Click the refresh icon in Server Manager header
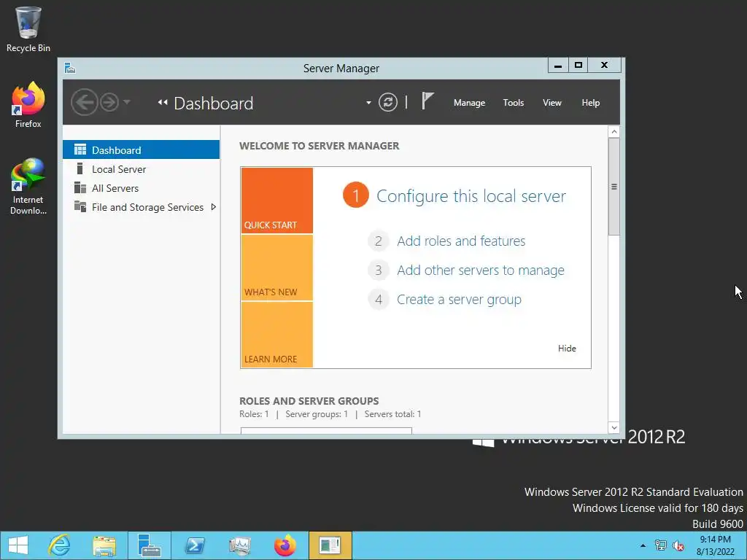 [388, 102]
